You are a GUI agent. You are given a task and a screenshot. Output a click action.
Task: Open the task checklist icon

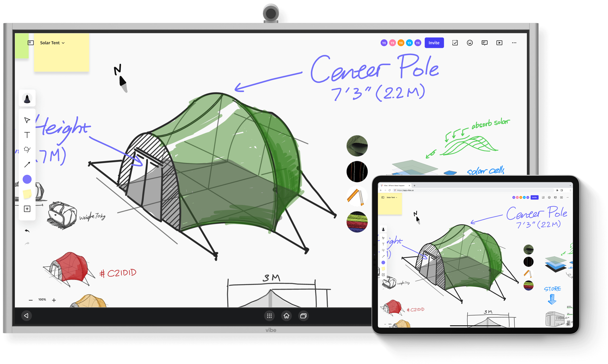(455, 43)
